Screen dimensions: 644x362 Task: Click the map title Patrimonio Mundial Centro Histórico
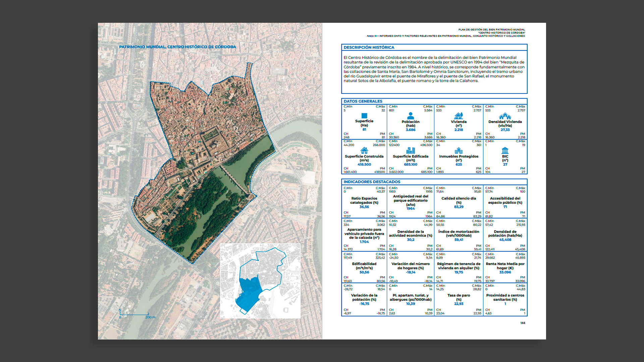coord(177,47)
